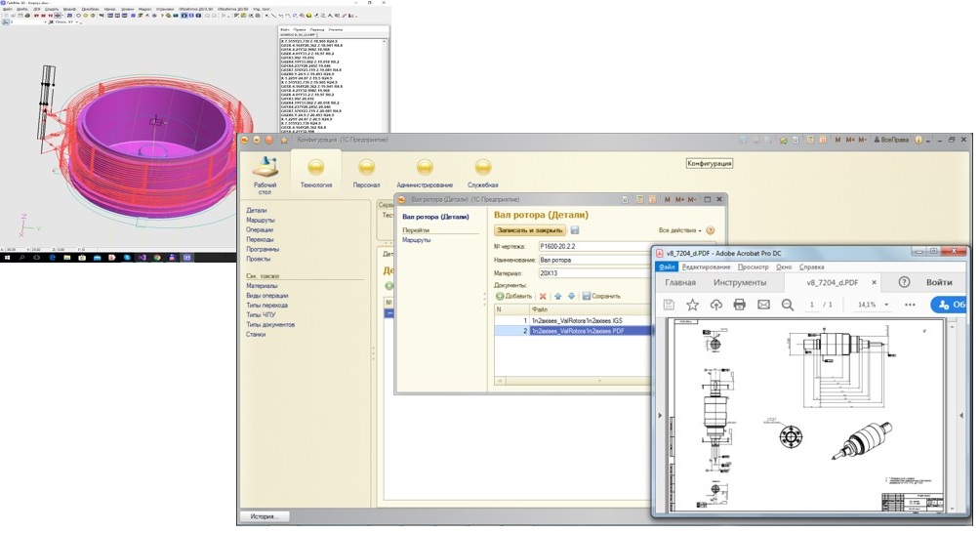Open the Виды операции list

click(x=266, y=296)
